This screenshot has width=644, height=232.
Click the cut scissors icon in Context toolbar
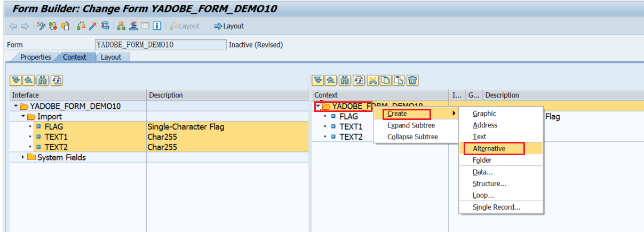pos(373,81)
